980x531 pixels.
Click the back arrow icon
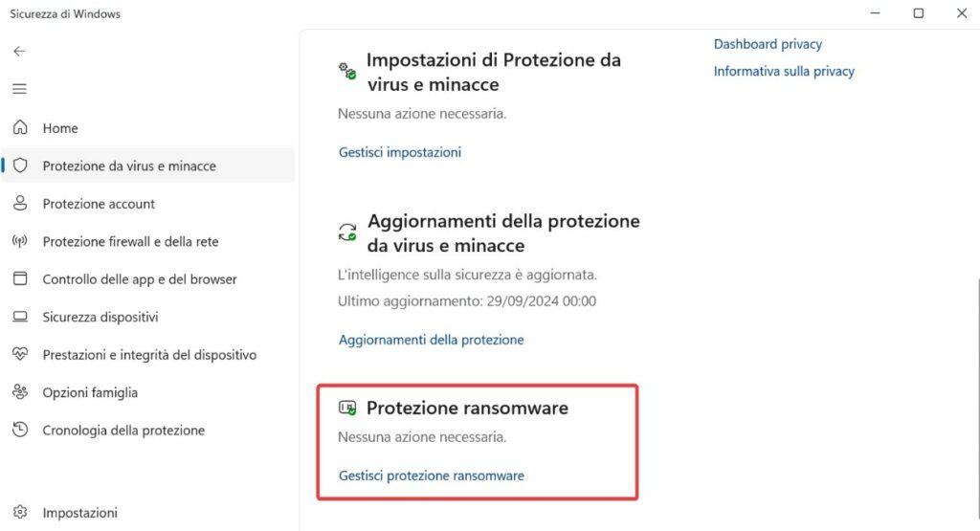(x=20, y=51)
